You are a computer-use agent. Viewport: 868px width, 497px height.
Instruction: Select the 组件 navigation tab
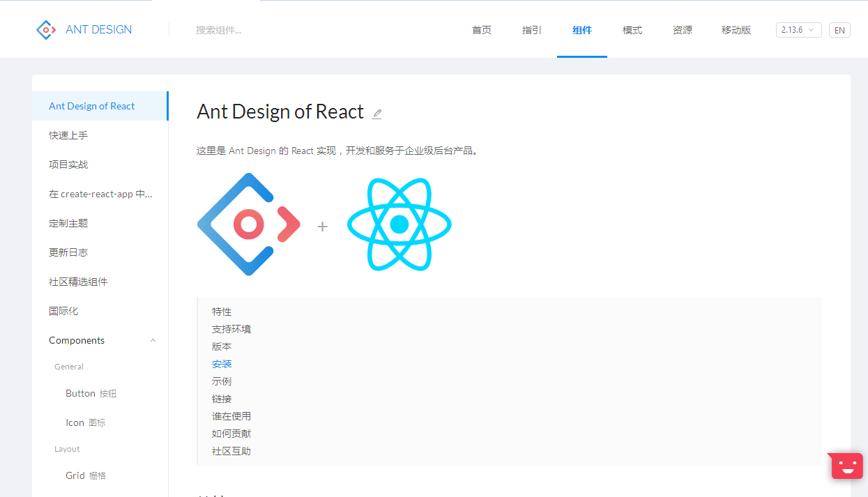[x=582, y=30]
